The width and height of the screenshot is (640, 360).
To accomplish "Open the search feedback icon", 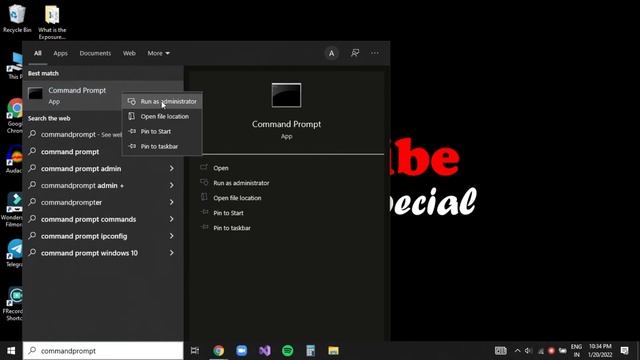I will (x=355, y=53).
